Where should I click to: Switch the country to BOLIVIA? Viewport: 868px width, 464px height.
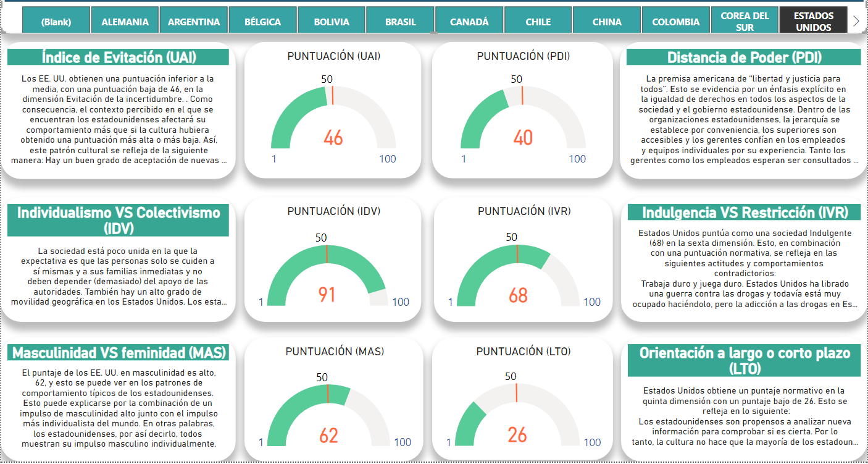(332, 21)
